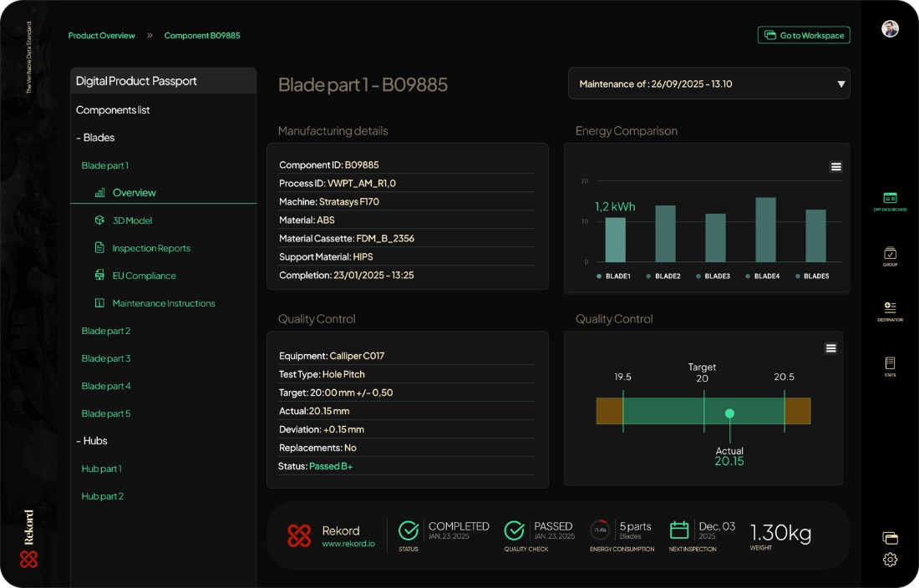The height and width of the screenshot is (588, 919).
Task: Click Equipment: Calliper C017 row
Action: [407, 356]
